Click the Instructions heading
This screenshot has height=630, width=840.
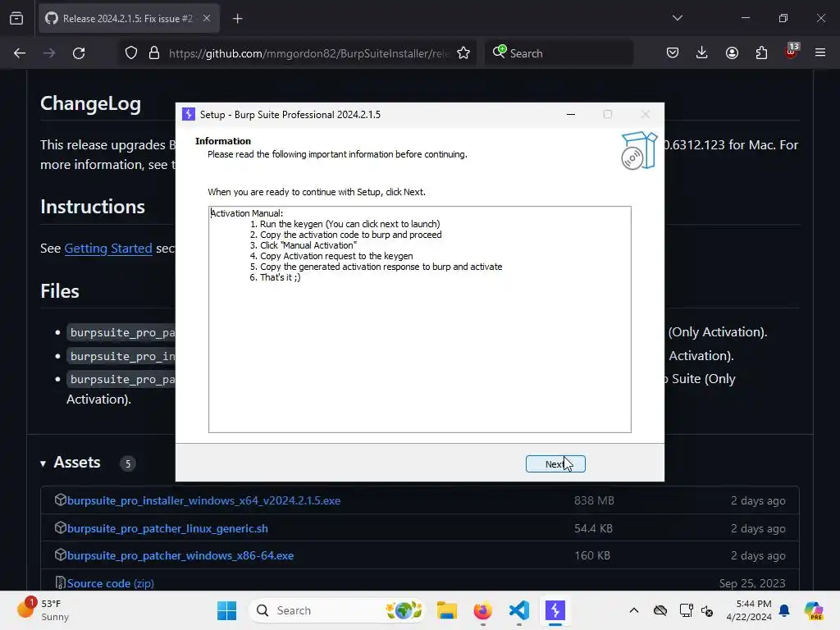pyautogui.click(x=93, y=207)
